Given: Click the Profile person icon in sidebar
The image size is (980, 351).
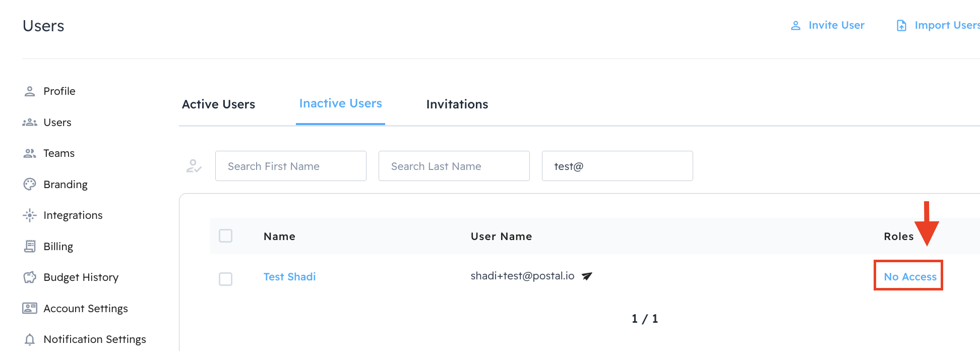Looking at the screenshot, I should 30,91.
